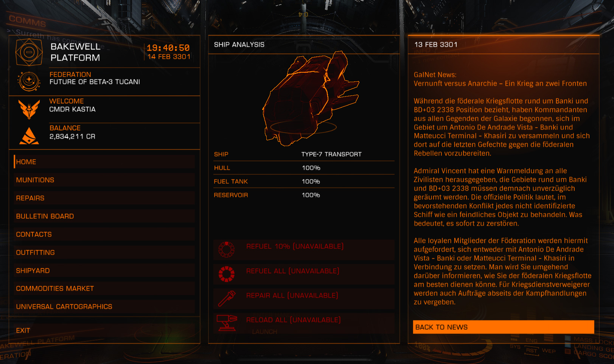Click the Ship Analysis panel header
This screenshot has width=614, height=364.
click(239, 45)
